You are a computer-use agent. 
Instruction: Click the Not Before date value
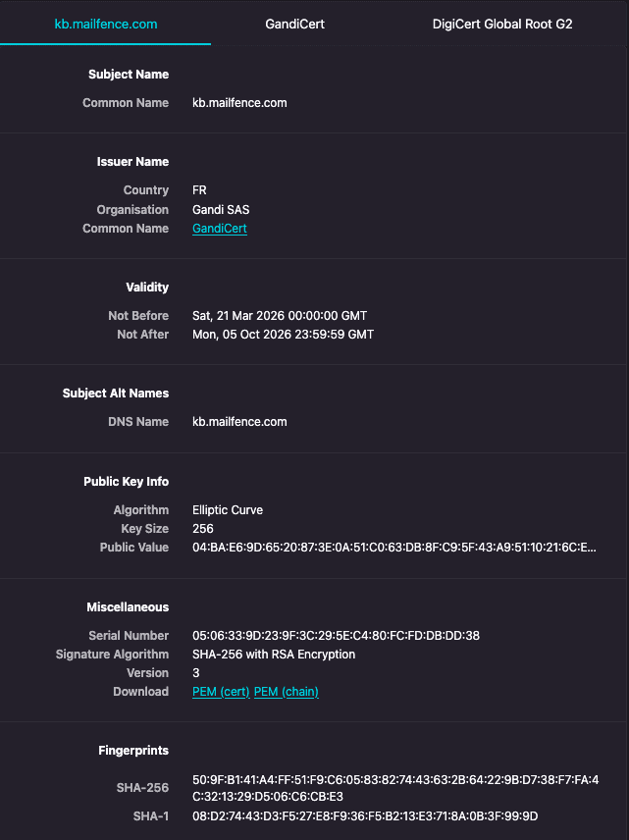[280, 316]
